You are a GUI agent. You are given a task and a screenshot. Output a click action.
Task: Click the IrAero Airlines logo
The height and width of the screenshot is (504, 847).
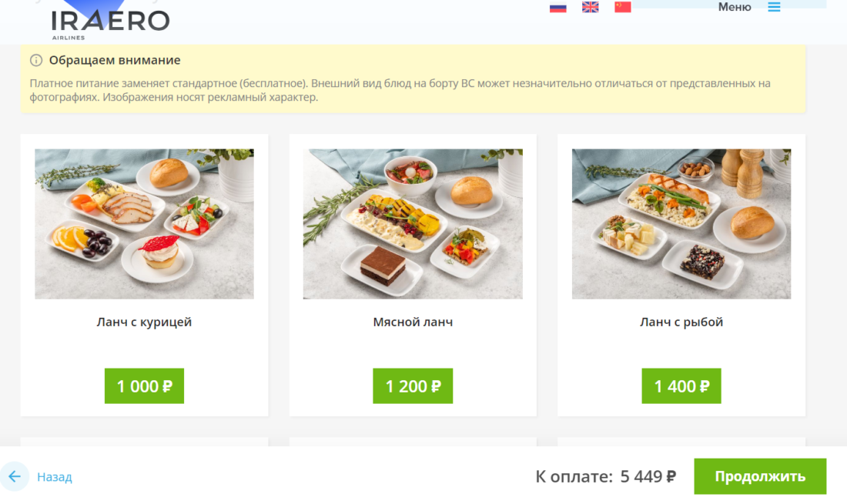click(x=110, y=22)
